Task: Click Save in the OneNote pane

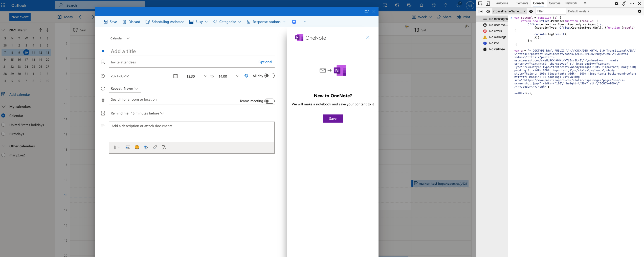Action: coord(333,118)
